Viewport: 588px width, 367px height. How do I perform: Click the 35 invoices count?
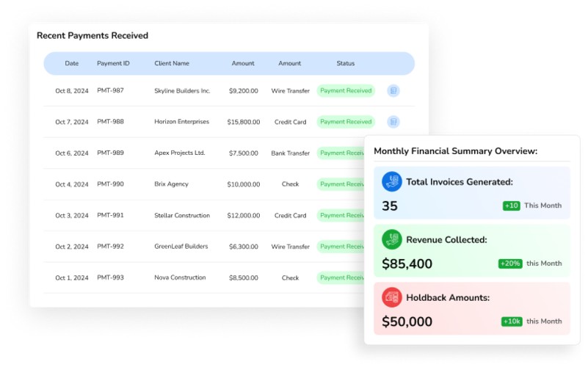390,206
